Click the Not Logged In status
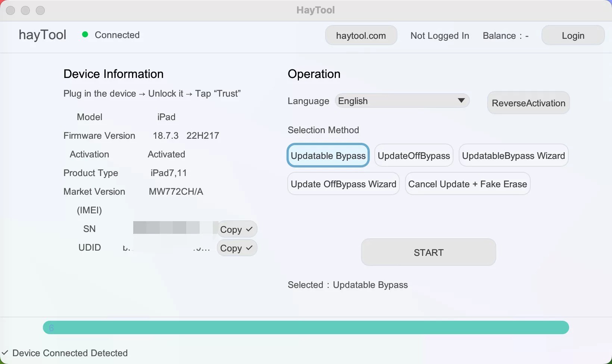 (439, 36)
